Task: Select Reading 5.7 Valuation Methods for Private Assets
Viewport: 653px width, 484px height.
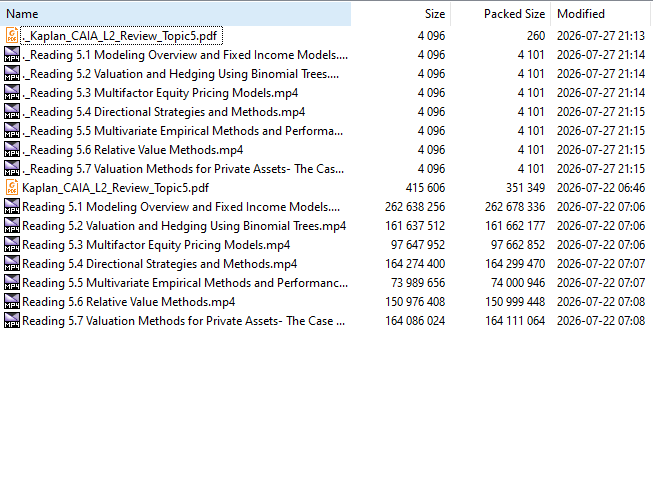Action: coord(183,321)
